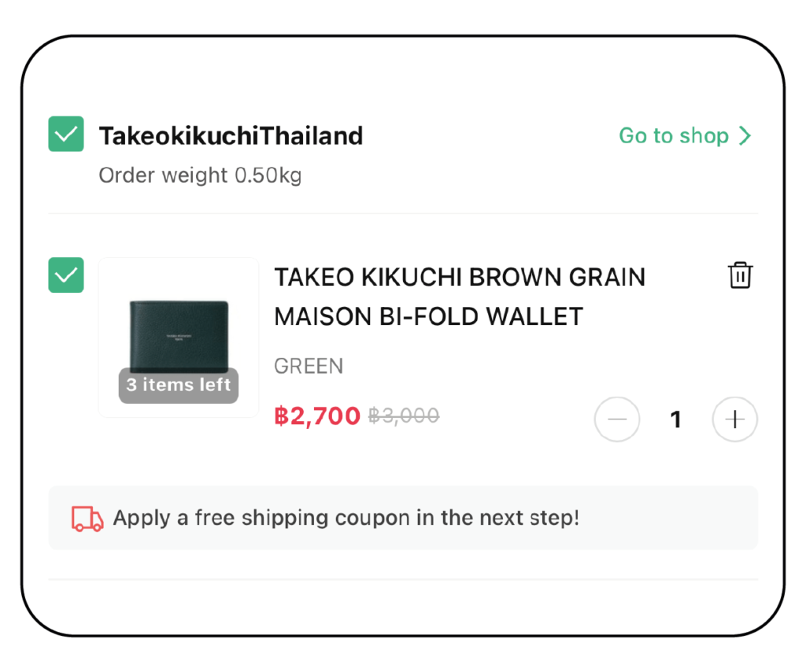Click the red ฿2,700 sale price
Viewport: 806px width, 672px height.
pyautogui.click(x=317, y=415)
